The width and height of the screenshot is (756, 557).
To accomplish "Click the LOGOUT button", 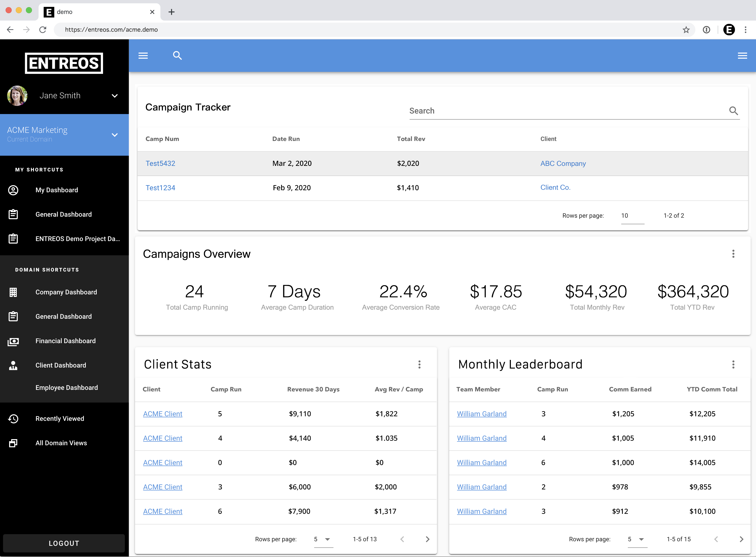I will (64, 543).
